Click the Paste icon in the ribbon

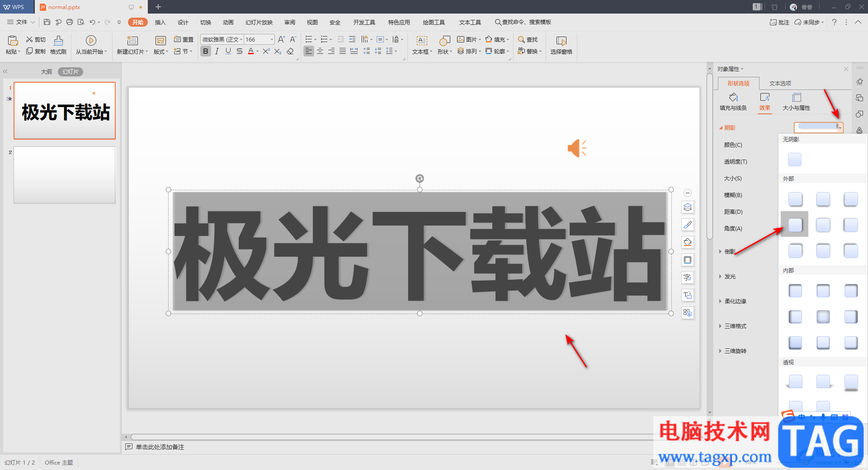(x=13, y=41)
